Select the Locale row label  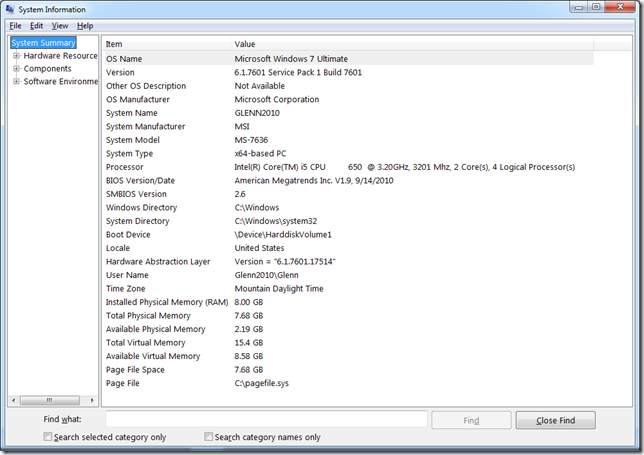pos(117,248)
